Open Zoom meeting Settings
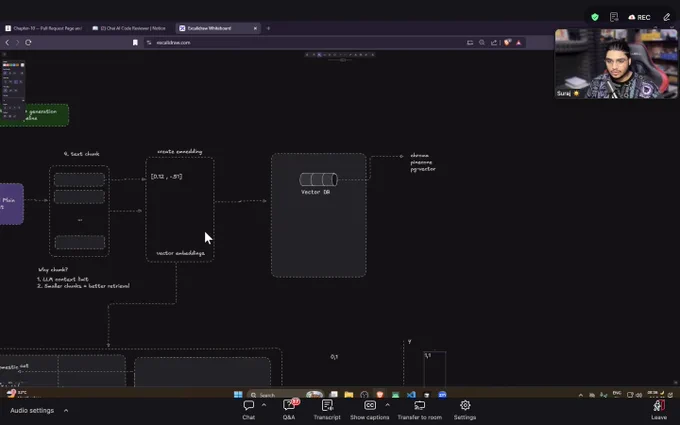This screenshot has width=680, height=425. 465,410
